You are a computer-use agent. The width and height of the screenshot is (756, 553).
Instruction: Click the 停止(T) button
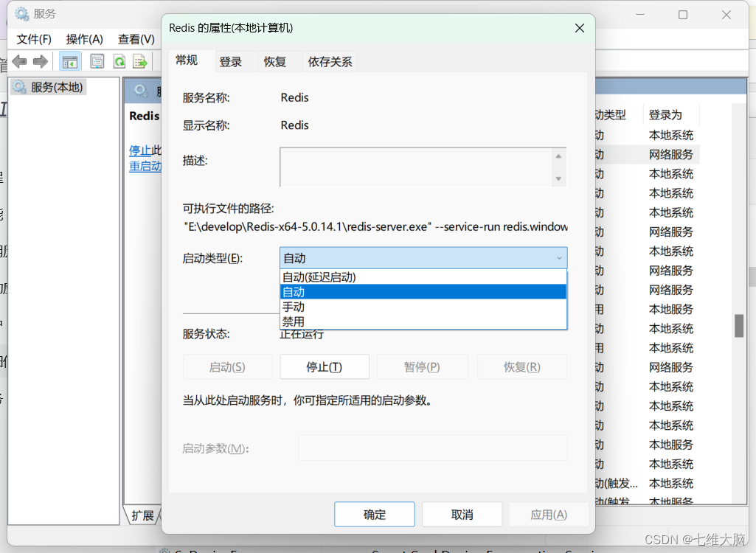pyautogui.click(x=325, y=367)
